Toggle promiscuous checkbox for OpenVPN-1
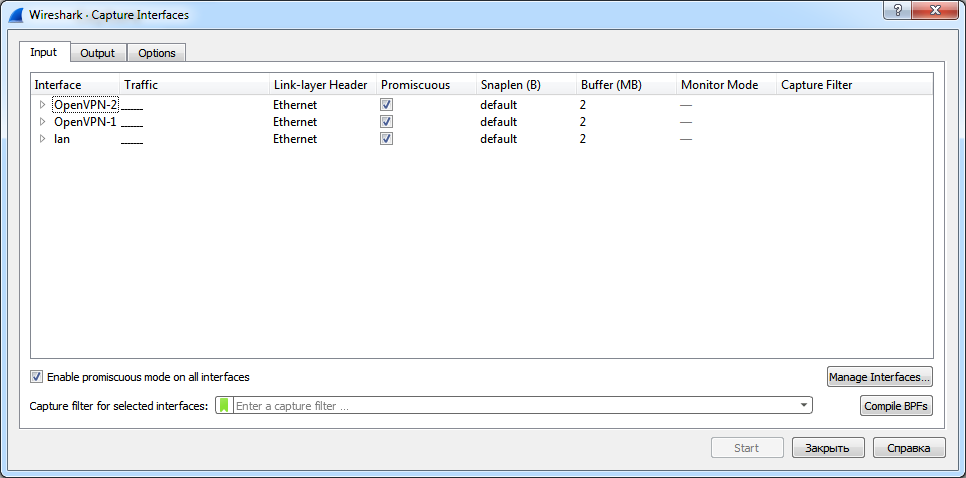The image size is (966, 478). [x=386, y=122]
